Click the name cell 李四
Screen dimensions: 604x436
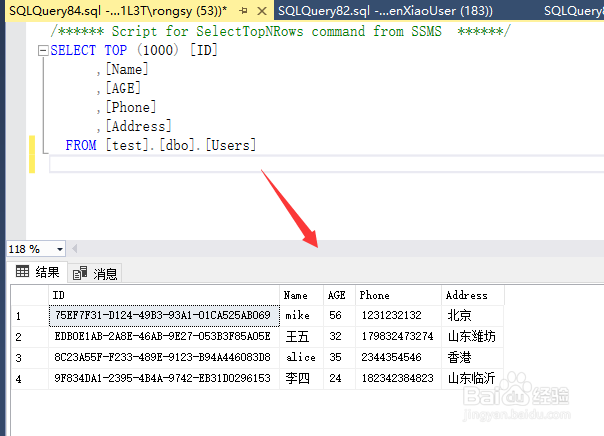tap(301, 379)
